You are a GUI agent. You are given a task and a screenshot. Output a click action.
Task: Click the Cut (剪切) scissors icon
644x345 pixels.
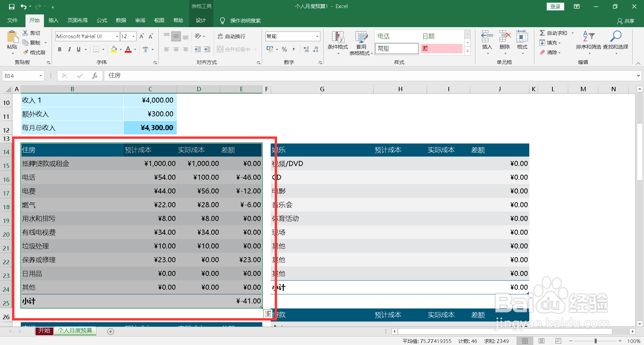tap(25, 33)
